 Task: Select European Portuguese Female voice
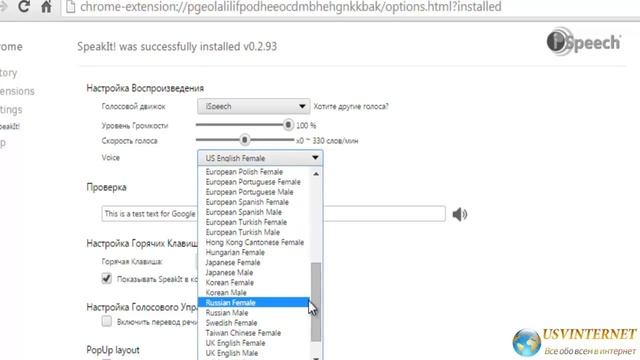253,182
